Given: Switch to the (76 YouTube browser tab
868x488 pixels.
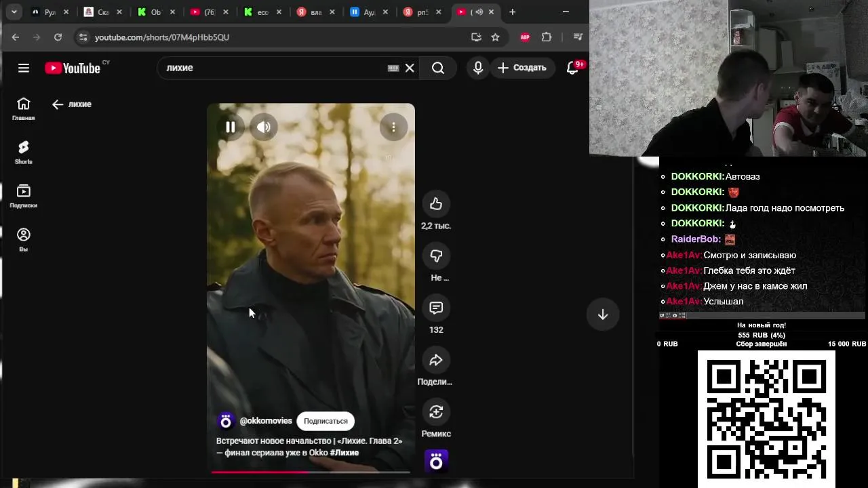Looking at the screenshot, I should tap(209, 12).
